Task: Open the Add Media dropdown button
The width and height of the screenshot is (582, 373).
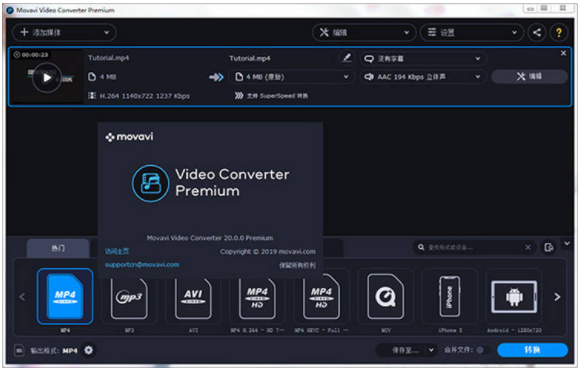Action: coord(64,33)
